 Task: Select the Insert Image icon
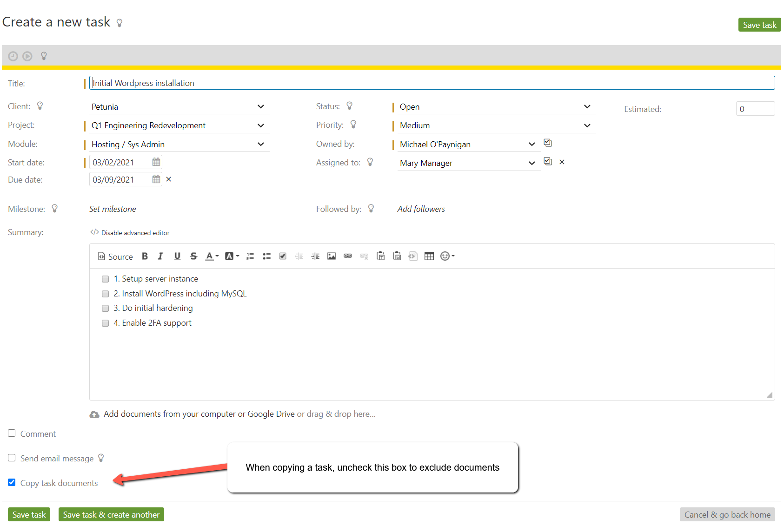(x=331, y=256)
